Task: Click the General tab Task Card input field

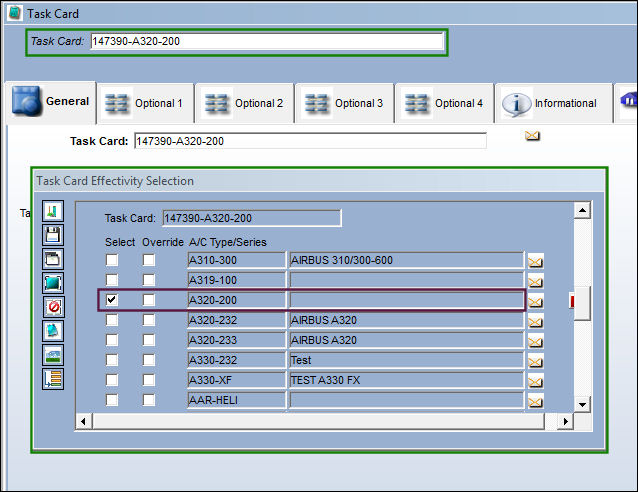Action: [x=310, y=141]
